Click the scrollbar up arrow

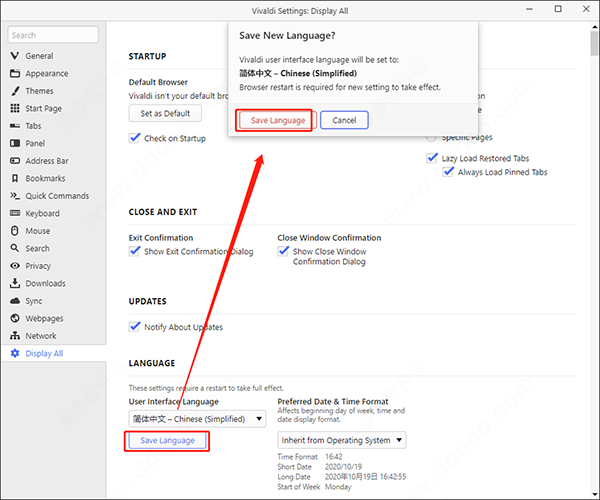pyautogui.click(x=594, y=27)
